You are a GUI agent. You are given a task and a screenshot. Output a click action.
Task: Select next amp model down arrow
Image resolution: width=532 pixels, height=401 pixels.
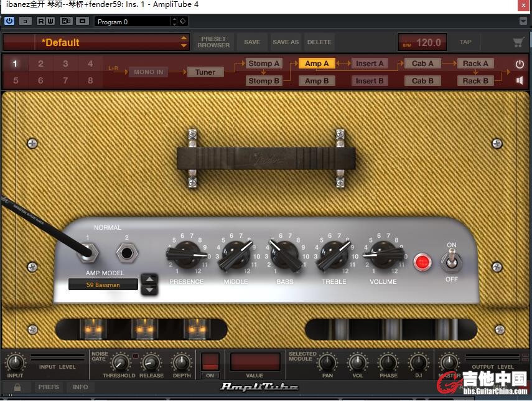149,290
